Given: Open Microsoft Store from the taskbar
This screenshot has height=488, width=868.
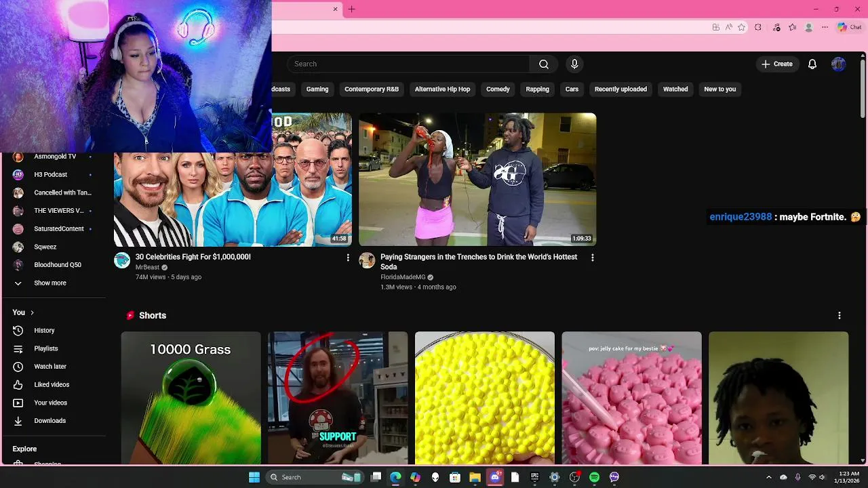Looking at the screenshot, I should coord(455,477).
